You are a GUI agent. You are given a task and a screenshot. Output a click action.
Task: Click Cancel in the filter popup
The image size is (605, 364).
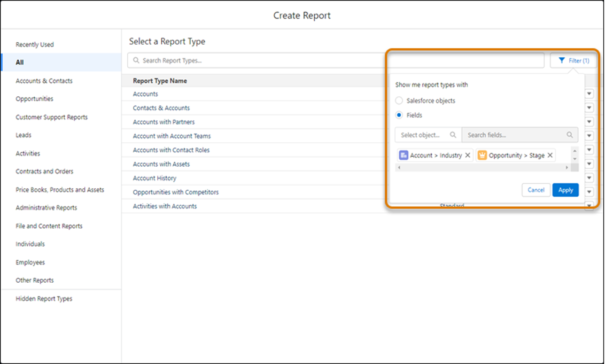tap(536, 190)
